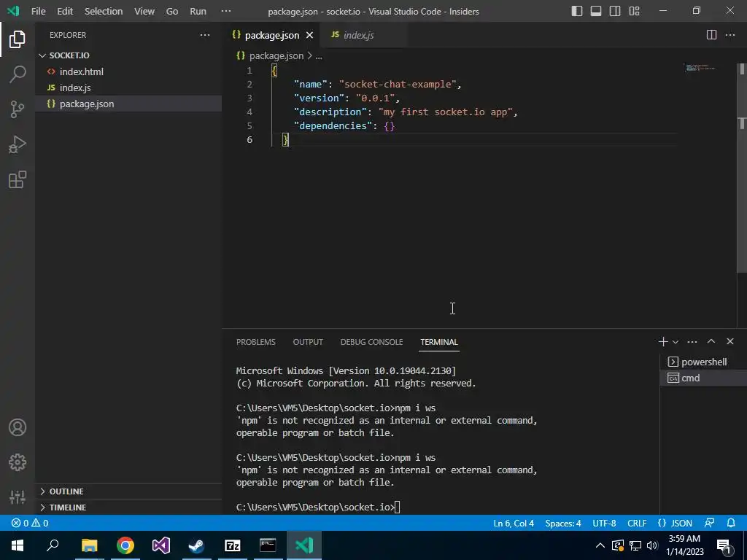Switch to the powershell terminal

pos(703,362)
